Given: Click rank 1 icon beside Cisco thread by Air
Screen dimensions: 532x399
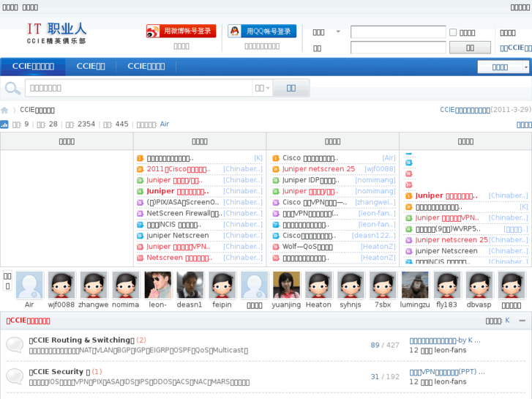Looking at the screenshot, I should tap(276, 158).
